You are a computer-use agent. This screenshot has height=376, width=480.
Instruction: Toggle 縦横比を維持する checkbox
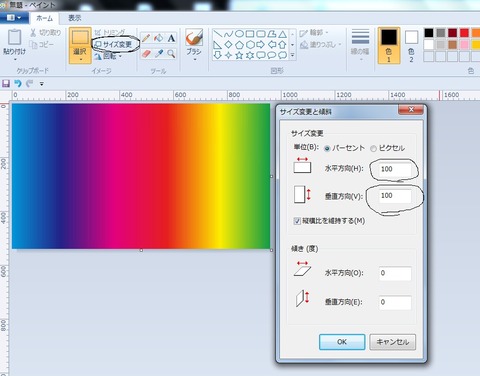pyautogui.click(x=297, y=221)
